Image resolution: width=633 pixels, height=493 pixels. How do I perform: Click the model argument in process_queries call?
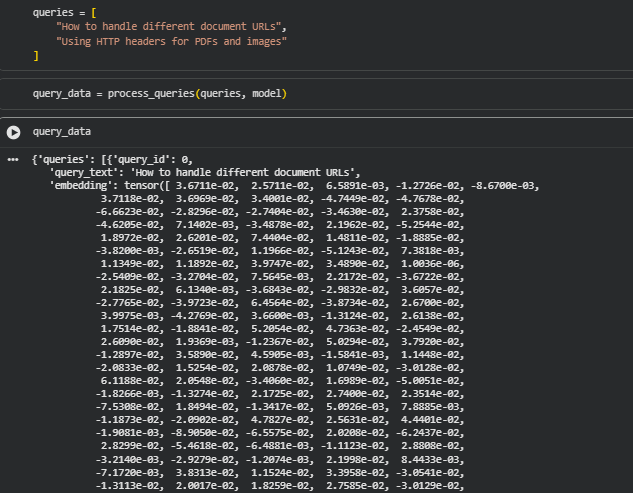click(x=268, y=93)
